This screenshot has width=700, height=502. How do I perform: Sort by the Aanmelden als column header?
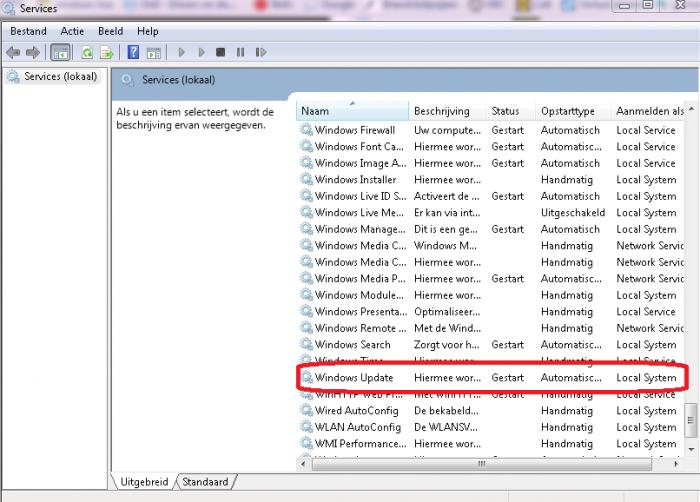(x=648, y=111)
